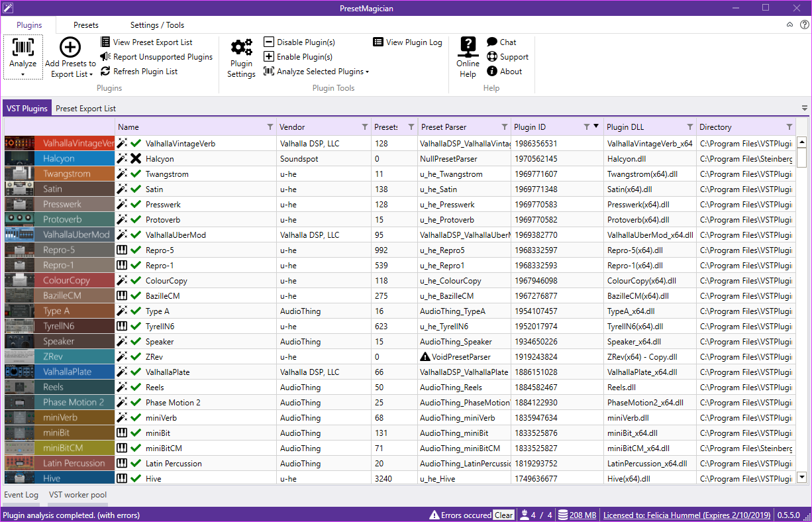The height and width of the screenshot is (522, 812).
Task: Open View Plugin Log
Action: pos(407,42)
